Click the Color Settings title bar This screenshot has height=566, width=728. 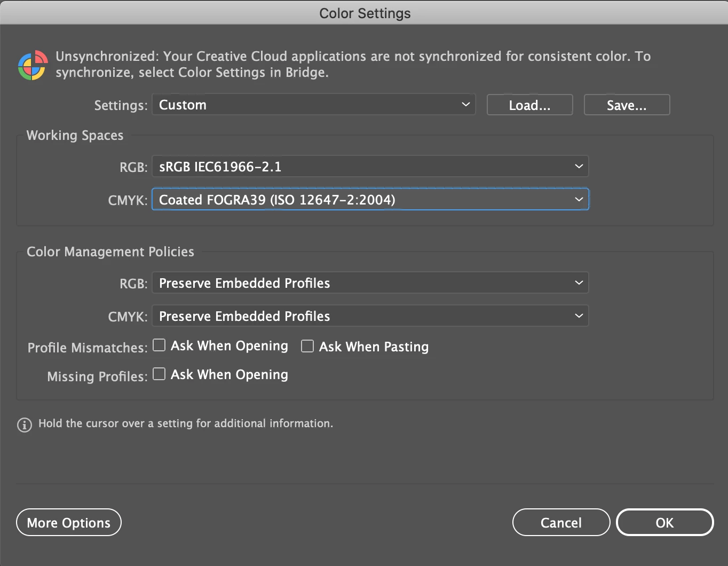coord(365,13)
